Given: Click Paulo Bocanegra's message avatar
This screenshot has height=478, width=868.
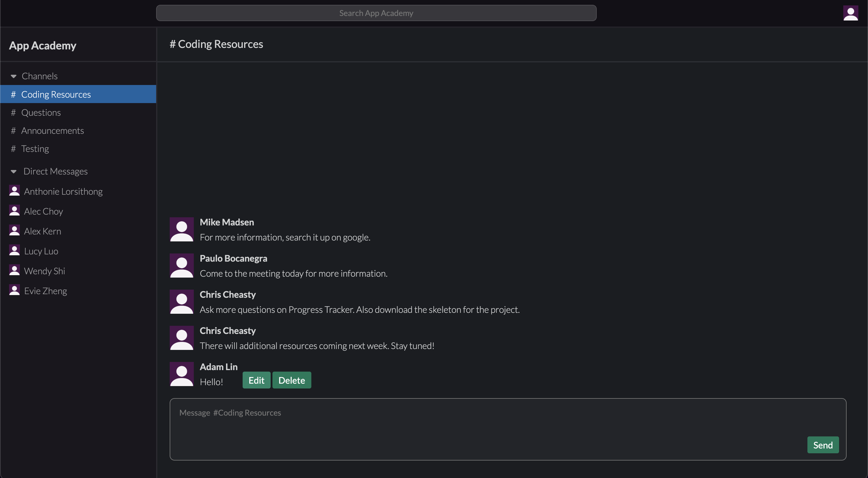Looking at the screenshot, I should (182, 266).
